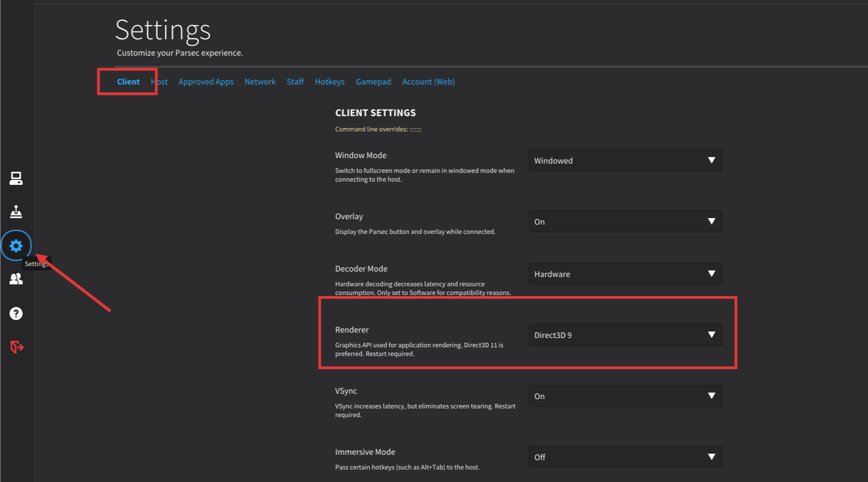Change the Decoder Mode dropdown
The height and width of the screenshot is (482, 868).
click(625, 274)
